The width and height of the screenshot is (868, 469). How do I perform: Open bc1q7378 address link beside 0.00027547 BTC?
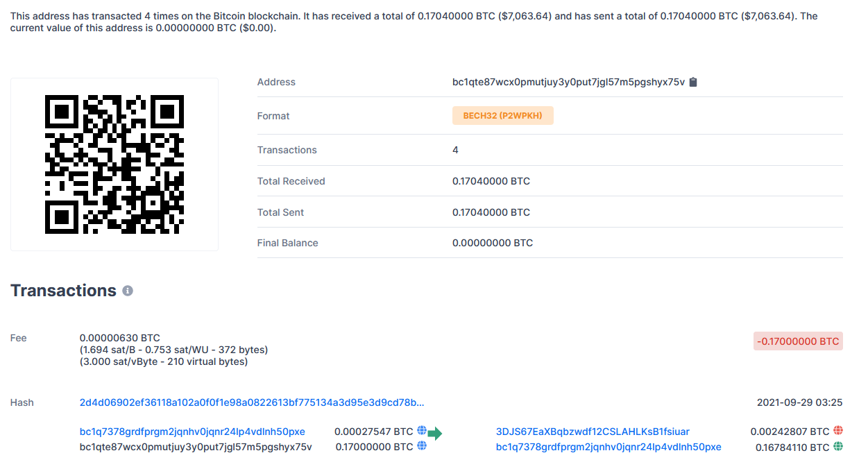192,432
